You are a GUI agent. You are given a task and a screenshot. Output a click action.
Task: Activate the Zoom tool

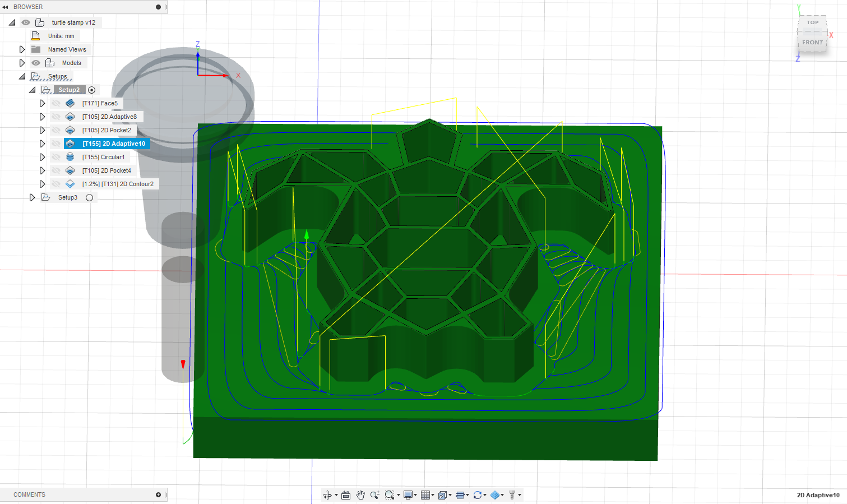tap(374, 495)
